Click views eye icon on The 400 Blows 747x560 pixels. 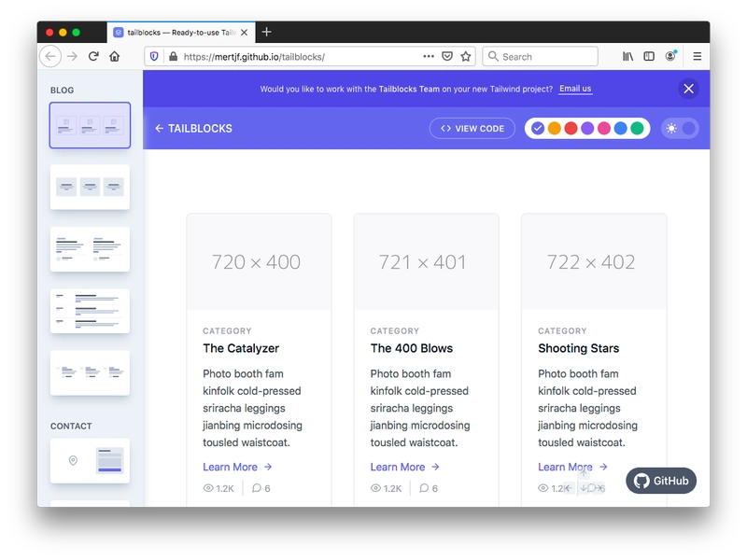[x=376, y=488]
